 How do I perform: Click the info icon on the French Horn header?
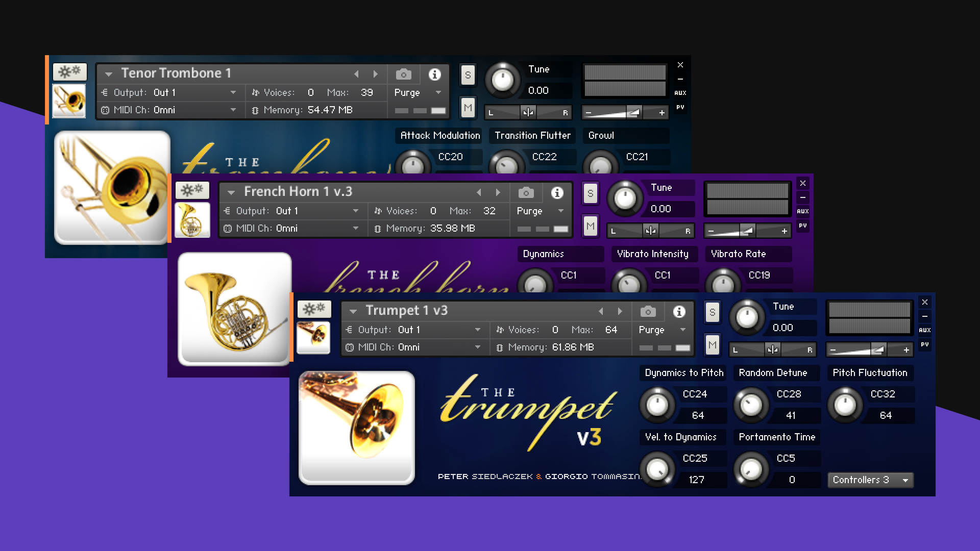click(x=557, y=192)
